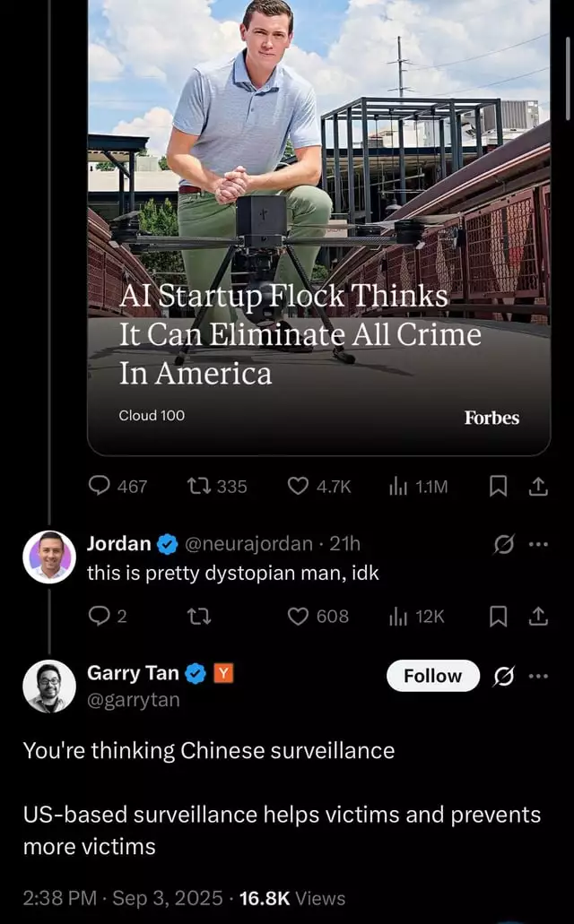
Task: Follow Garry Tan
Action: (x=433, y=676)
